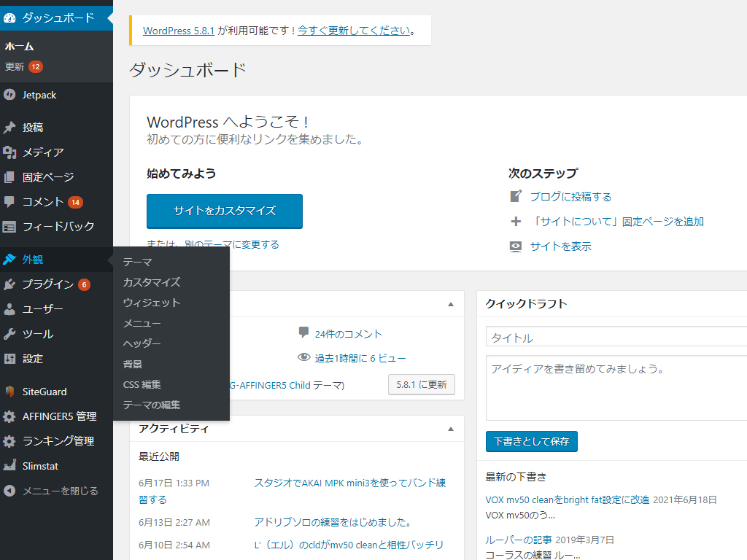This screenshot has width=747, height=560.
Task: Click the ユーザー users icon
Action: (x=9, y=308)
